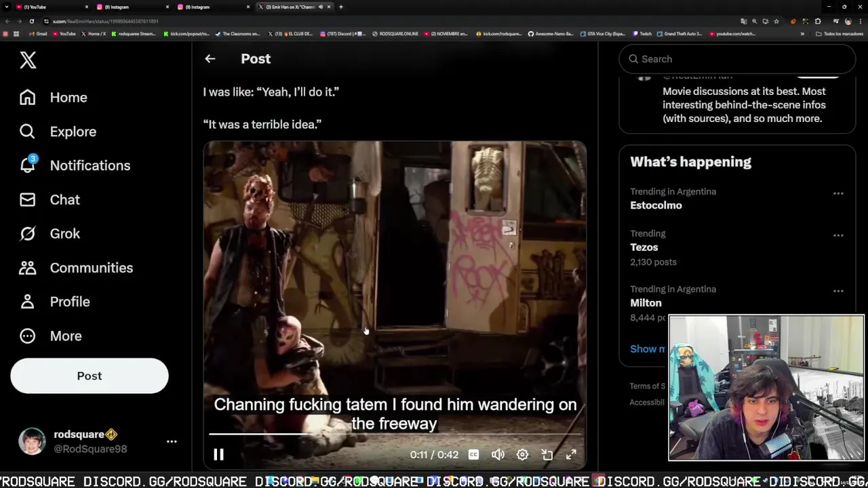Viewport: 868px width, 488px height.
Task: Open Chat in the sidebar
Action: click(50, 199)
